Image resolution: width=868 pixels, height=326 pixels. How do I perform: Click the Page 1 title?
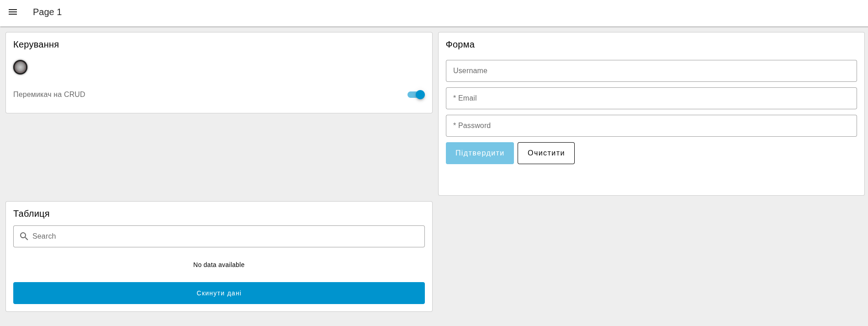pyautogui.click(x=47, y=12)
